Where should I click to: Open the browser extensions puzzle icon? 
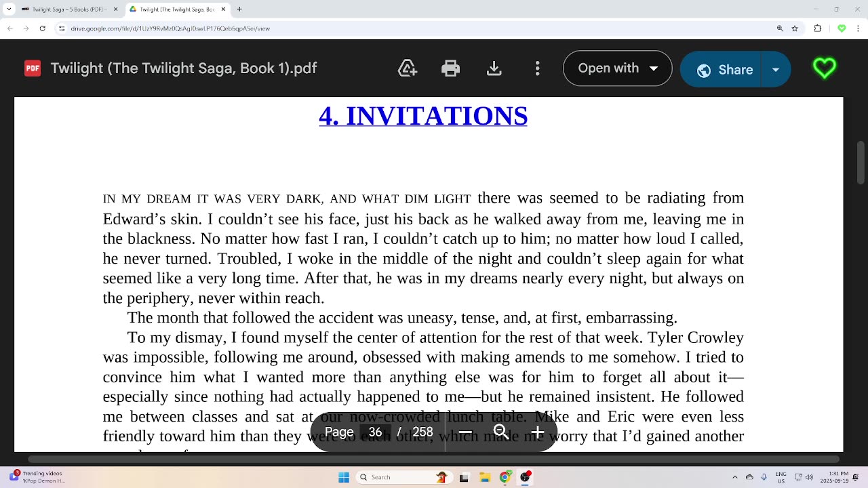coord(818,28)
